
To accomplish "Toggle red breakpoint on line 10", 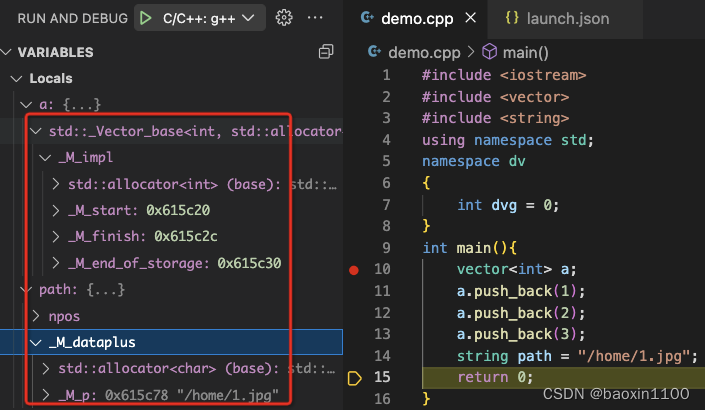I will coord(354,270).
